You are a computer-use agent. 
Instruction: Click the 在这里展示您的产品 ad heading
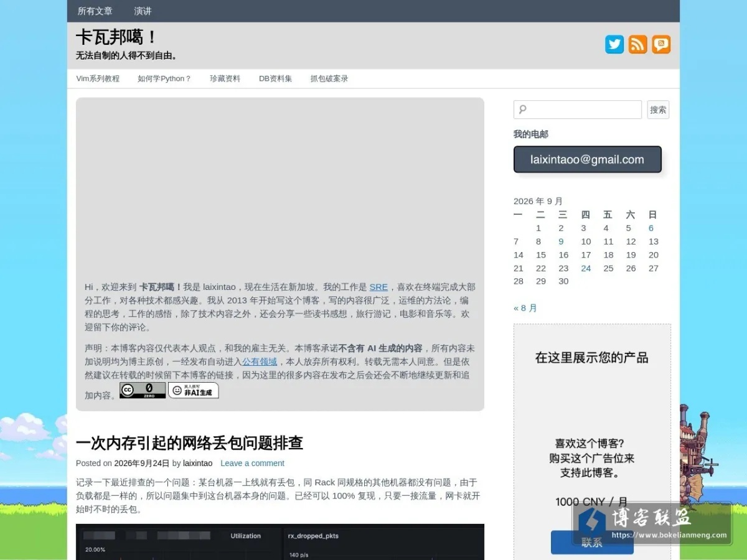[x=592, y=358]
